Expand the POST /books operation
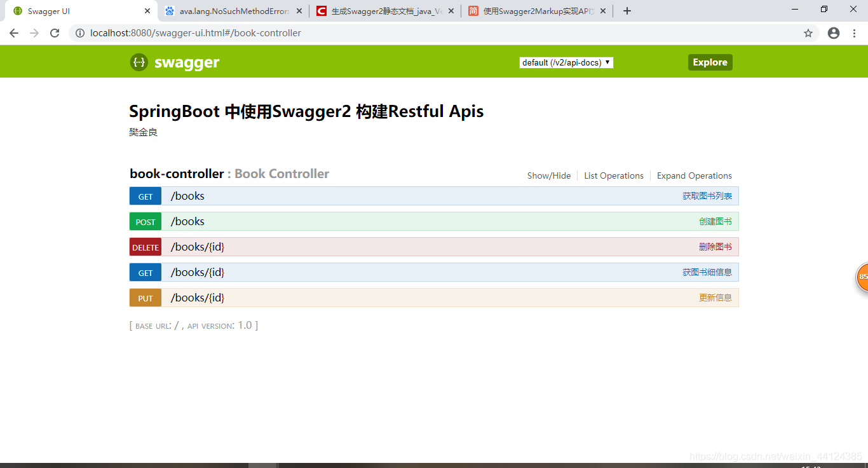The width and height of the screenshot is (868, 468). [x=434, y=221]
